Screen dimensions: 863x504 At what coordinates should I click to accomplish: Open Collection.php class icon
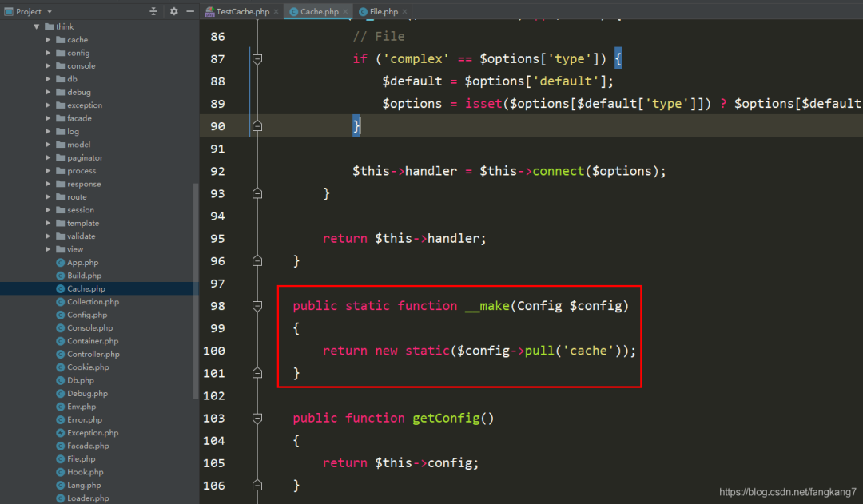pyautogui.click(x=61, y=301)
